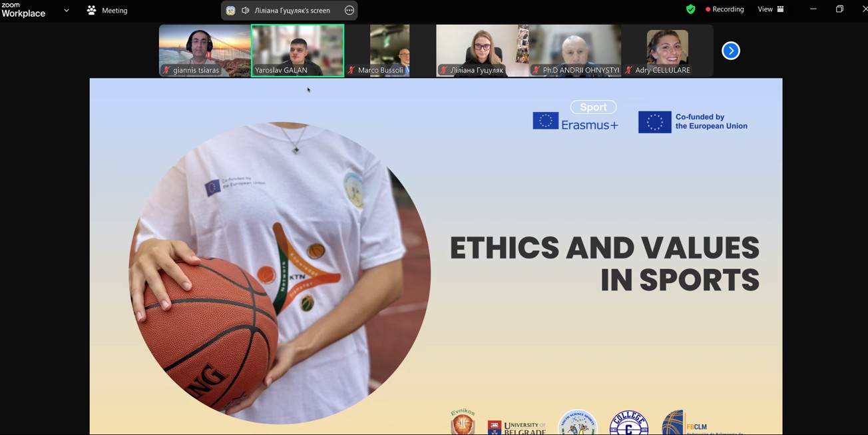Select Marco Bussoli video thumbnail
868x435 pixels.
(389, 50)
